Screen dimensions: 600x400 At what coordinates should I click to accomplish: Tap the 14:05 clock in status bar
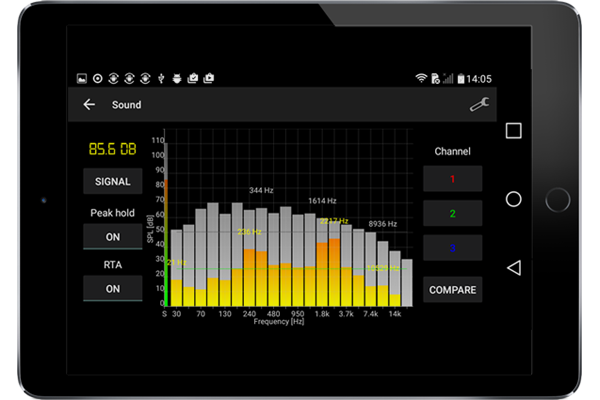tap(478, 79)
